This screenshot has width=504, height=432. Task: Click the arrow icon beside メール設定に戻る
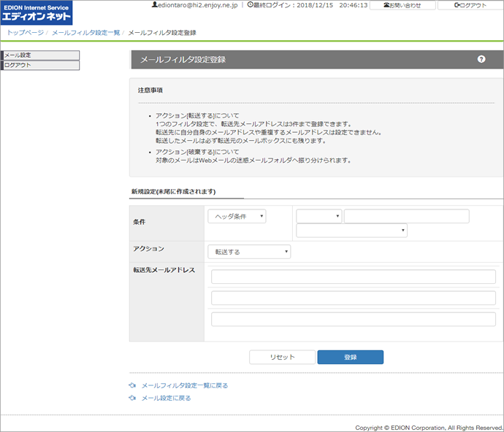pos(132,398)
